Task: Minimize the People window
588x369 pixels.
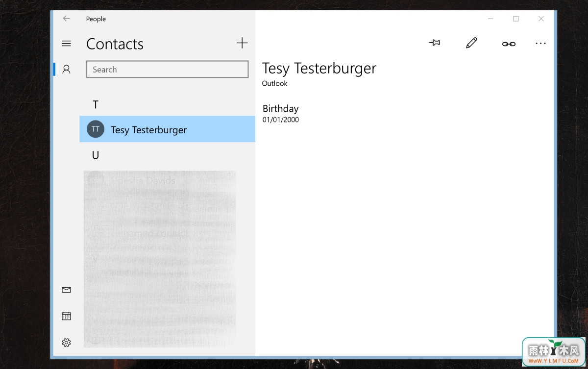Action: pos(491,19)
